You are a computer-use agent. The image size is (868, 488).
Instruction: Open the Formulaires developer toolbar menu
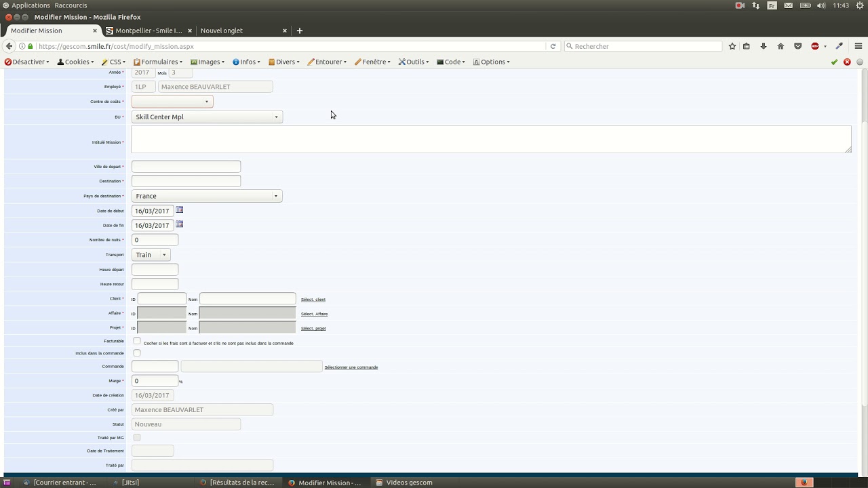pos(158,62)
